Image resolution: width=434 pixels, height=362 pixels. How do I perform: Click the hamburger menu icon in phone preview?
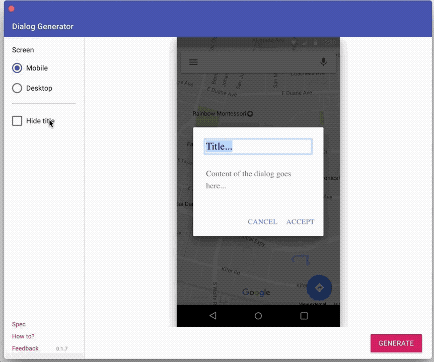click(193, 62)
